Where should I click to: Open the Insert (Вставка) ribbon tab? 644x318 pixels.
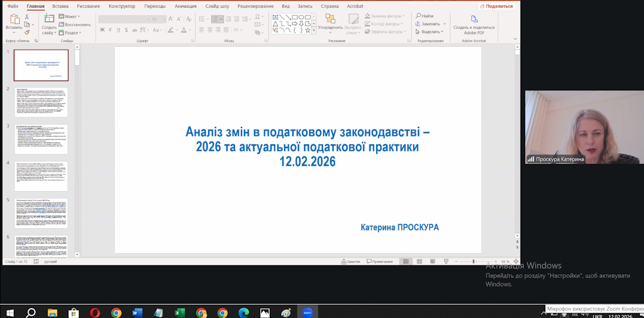tap(60, 6)
